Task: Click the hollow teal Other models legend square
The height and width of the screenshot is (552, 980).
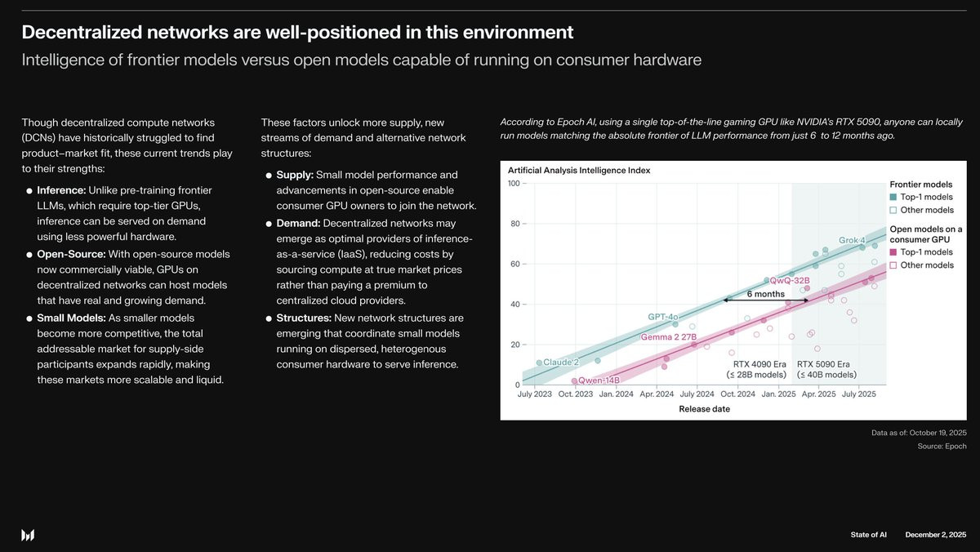Action: click(893, 210)
